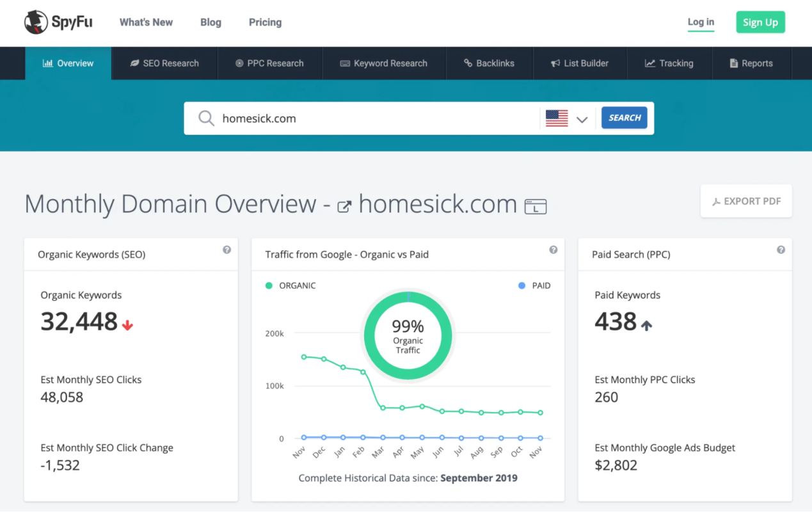
Task: Click the Est Monthly SEO Clicks value 48,058
Action: tap(62, 397)
